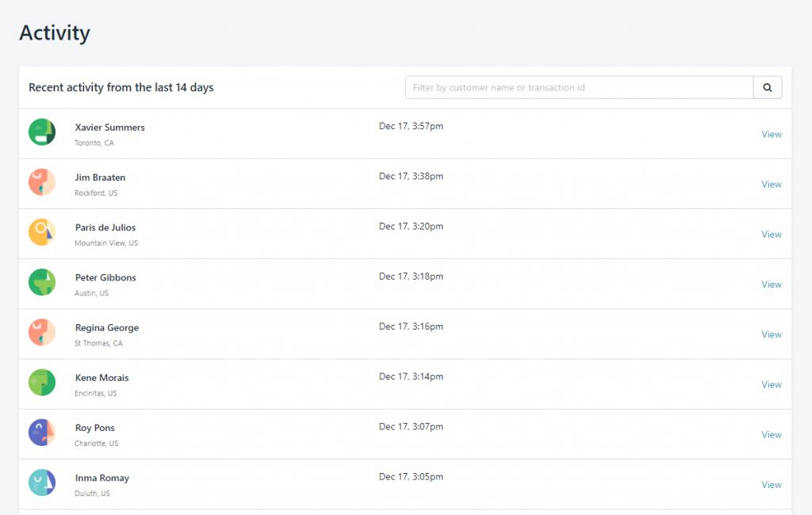Image resolution: width=812 pixels, height=515 pixels.
Task: Click the St Thomas, CA location
Action: tap(98, 343)
